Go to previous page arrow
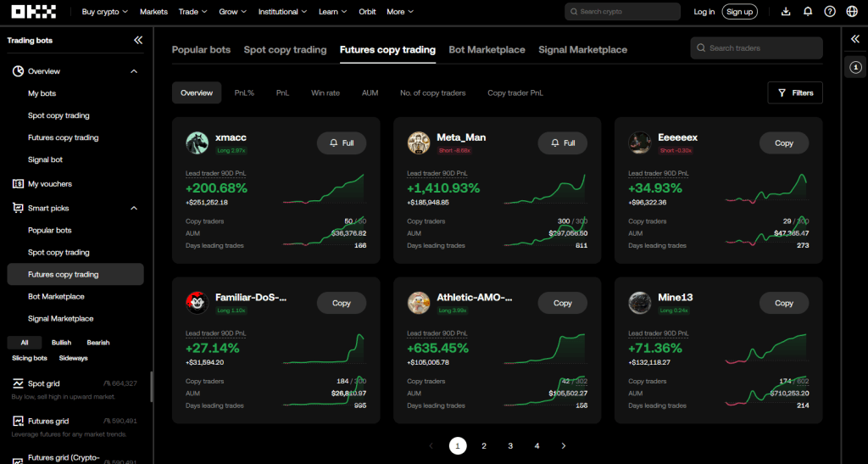Screen dimensions: 868x464 coord(431,445)
